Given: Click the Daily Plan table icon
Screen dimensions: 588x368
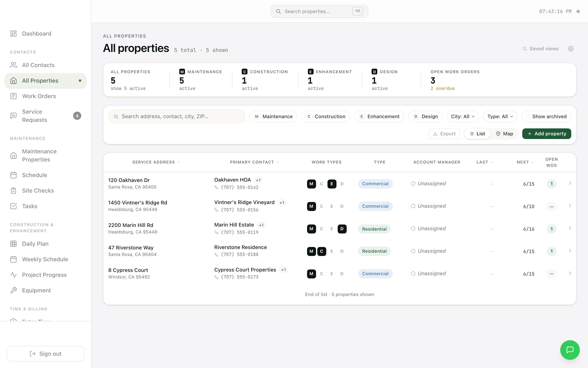Looking at the screenshot, I should (13, 244).
